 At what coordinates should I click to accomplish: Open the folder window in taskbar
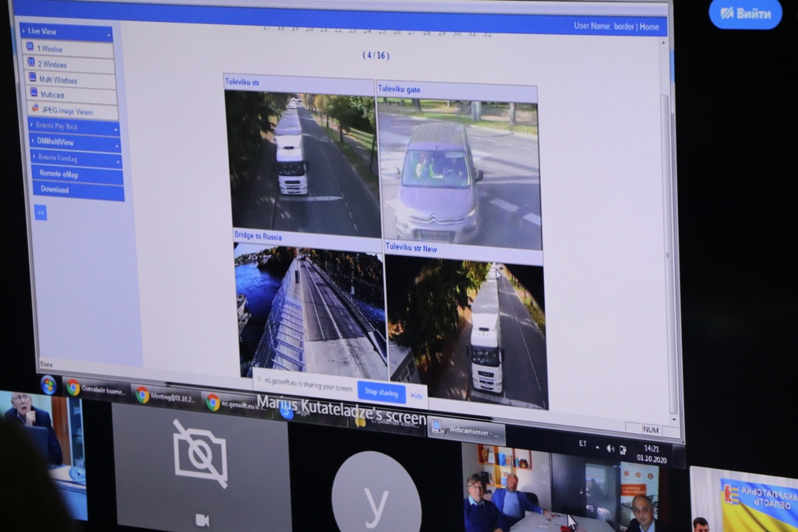[387, 423]
